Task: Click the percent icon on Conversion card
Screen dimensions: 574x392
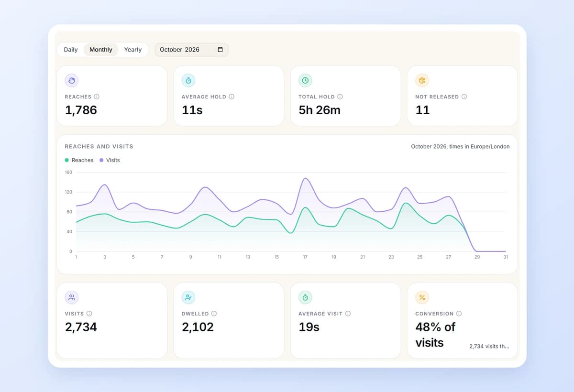Action: [x=422, y=297]
